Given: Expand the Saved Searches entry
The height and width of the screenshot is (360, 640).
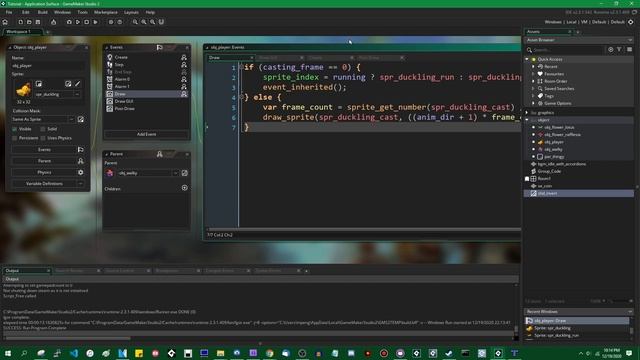Looking at the screenshot, I should 533,89.
